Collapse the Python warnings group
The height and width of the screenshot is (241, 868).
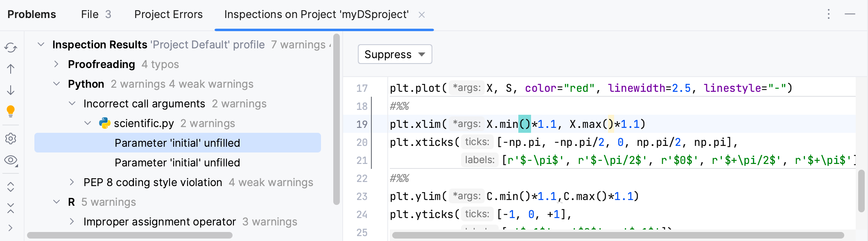coord(57,84)
